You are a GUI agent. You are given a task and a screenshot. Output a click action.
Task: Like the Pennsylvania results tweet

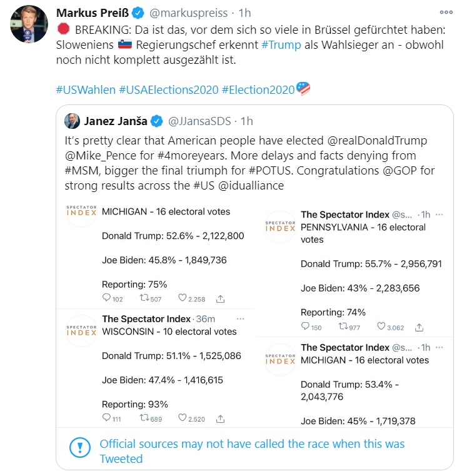[381, 327]
